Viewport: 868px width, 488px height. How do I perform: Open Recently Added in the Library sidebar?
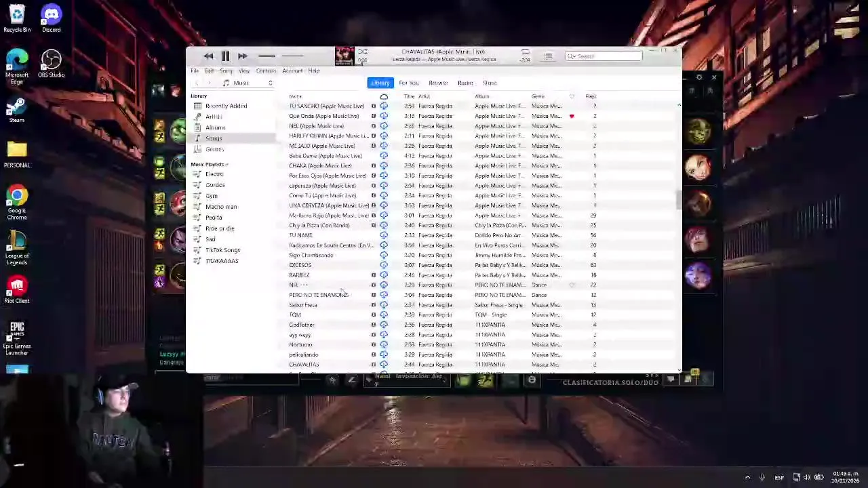[x=226, y=106]
